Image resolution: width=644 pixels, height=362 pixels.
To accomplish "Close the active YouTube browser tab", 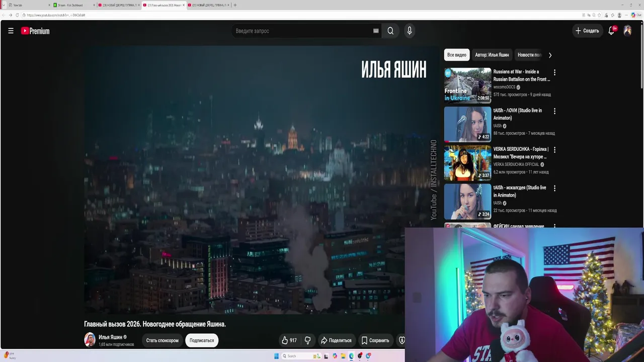I will point(184,5).
